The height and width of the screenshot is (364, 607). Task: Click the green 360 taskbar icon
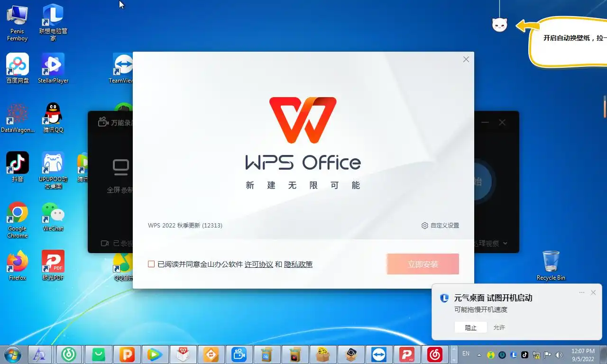pos(69,355)
